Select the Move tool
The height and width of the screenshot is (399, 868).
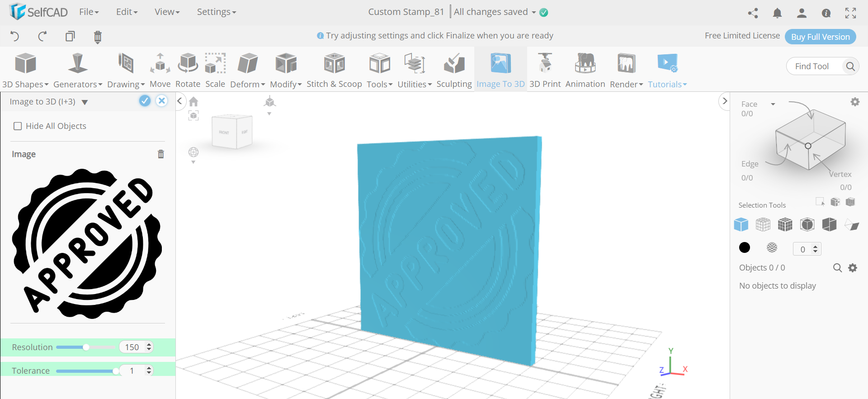pyautogui.click(x=160, y=70)
